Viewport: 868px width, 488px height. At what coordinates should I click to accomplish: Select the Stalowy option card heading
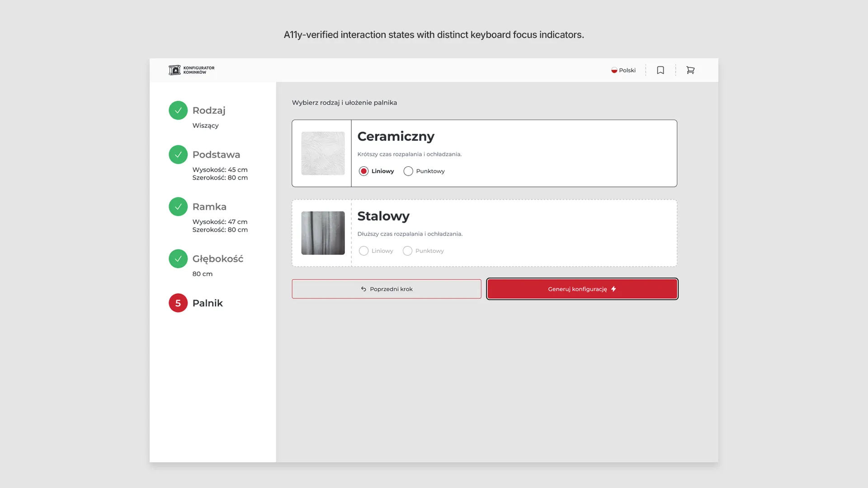383,216
